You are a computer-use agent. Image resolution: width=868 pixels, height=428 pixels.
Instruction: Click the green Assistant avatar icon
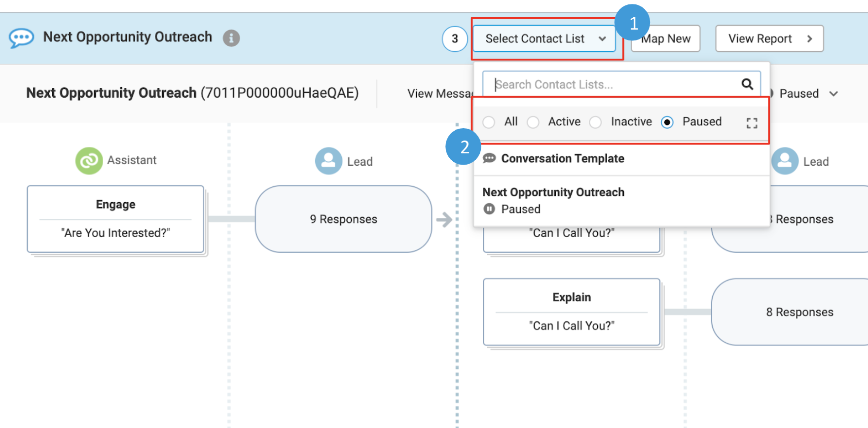pyautogui.click(x=89, y=161)
